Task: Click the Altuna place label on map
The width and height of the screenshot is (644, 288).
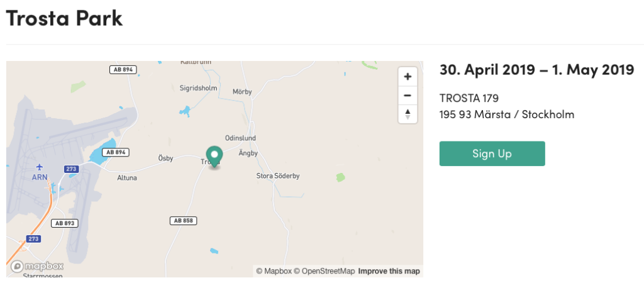Action: click(x=127, y=179)
